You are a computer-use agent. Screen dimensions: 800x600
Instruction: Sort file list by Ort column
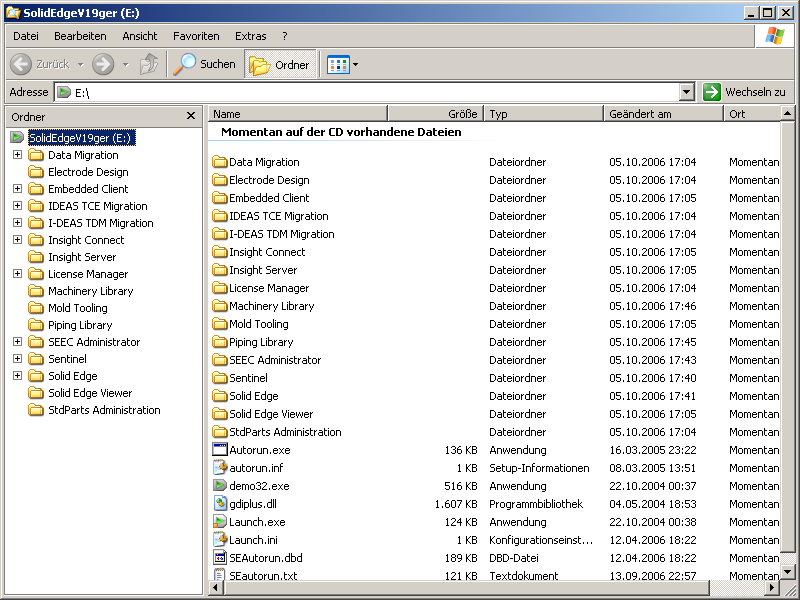click(752, 114)
